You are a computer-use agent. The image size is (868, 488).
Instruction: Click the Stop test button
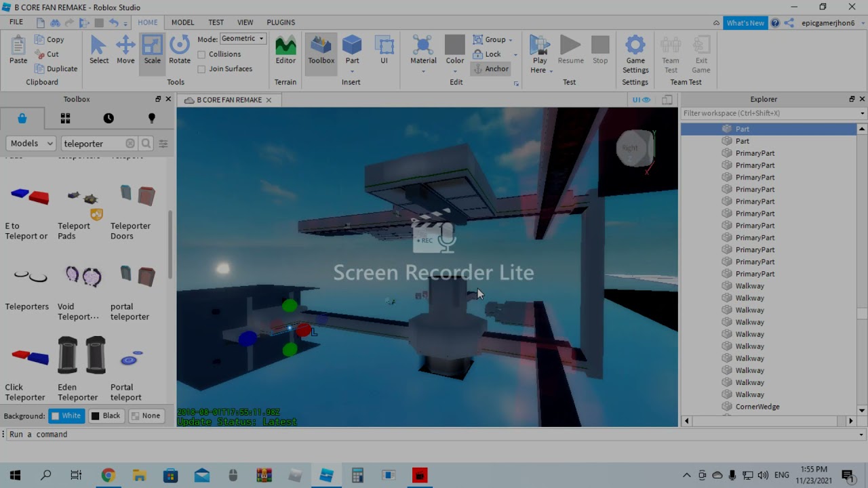click(x=600, y=51)
